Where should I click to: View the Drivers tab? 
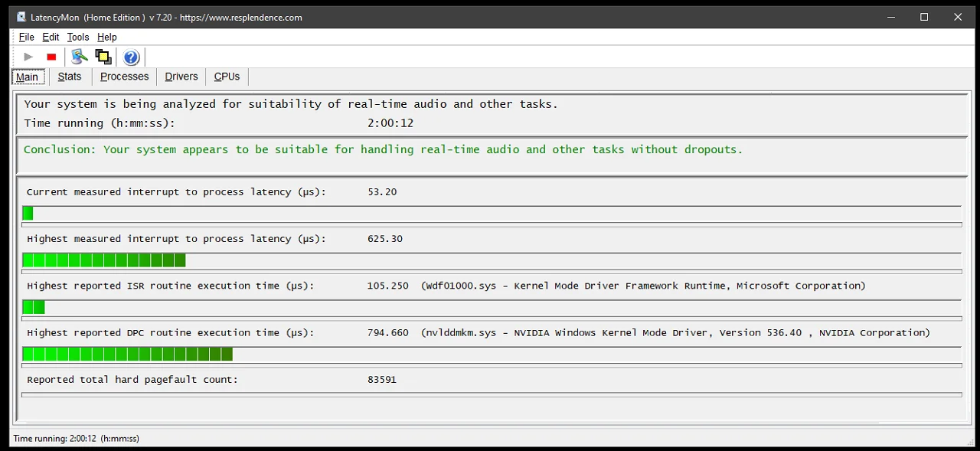pos(181,77)
